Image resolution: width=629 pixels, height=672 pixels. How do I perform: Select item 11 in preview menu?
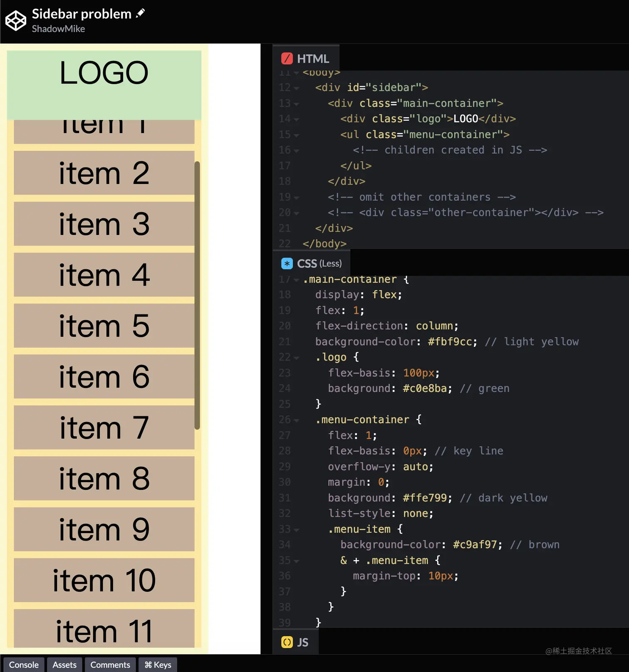pyautogui.click(x=104, y=628)
